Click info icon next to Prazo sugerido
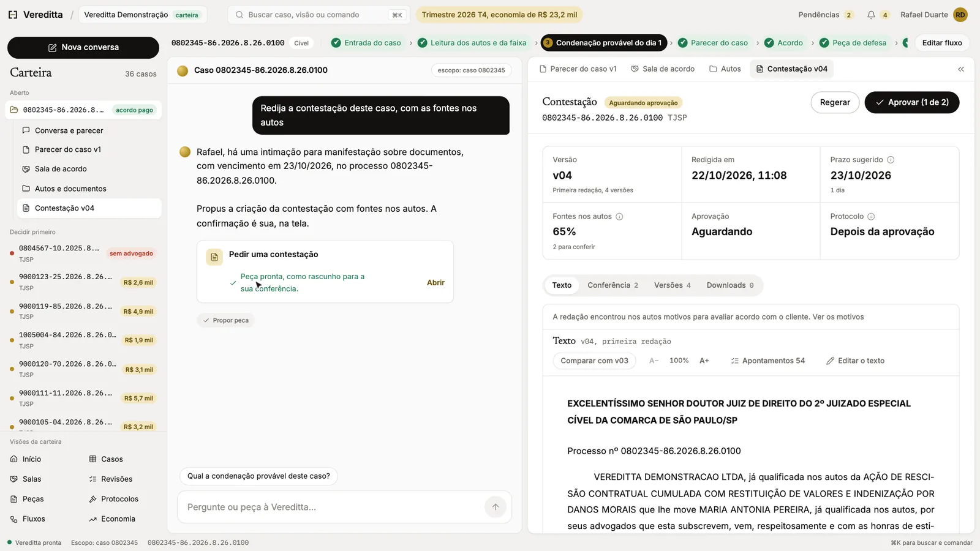This screenshot has width=980, height=551. click(891, 160)
